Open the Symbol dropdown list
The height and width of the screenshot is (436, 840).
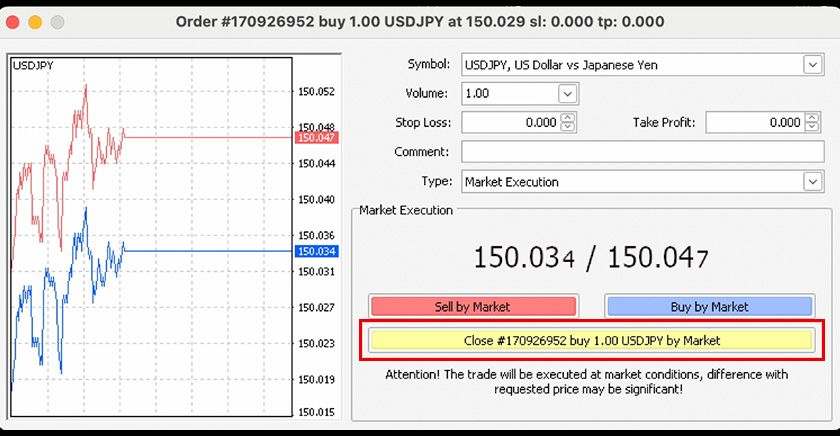pyautogui.click(x=811, y=65)
